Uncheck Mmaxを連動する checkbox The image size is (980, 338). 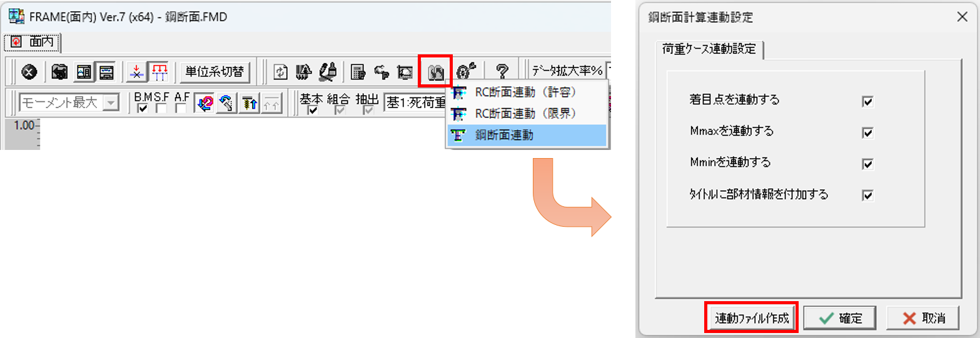click(867, 132)
